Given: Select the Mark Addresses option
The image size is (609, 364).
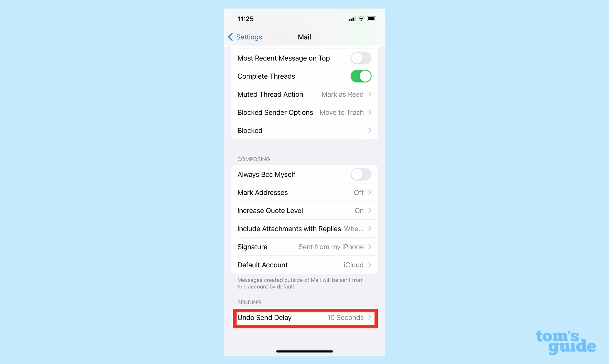Looking at the screenshot, I should (x=304, y=192).
